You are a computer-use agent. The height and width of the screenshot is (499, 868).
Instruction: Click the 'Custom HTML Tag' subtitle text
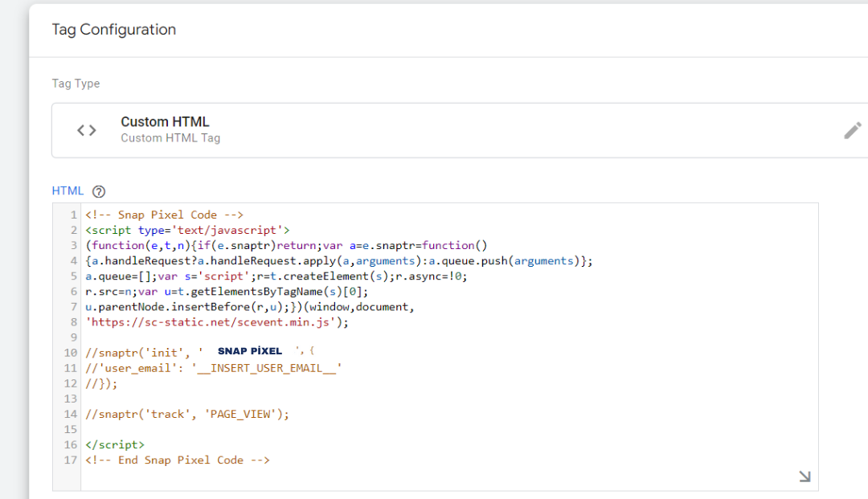pyautogui.click(x=170, y=138)
